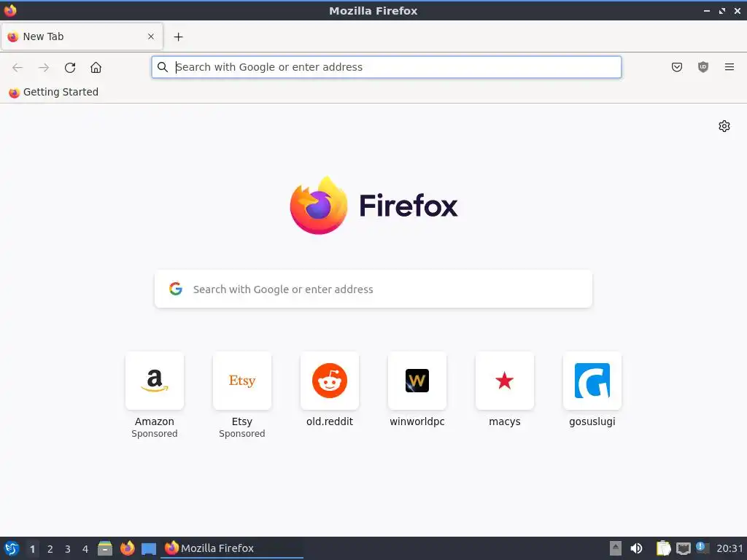Switch to workspace 4
Image resolution: width=747 pixels, height=560 pixels.
(x=85, y=549)
